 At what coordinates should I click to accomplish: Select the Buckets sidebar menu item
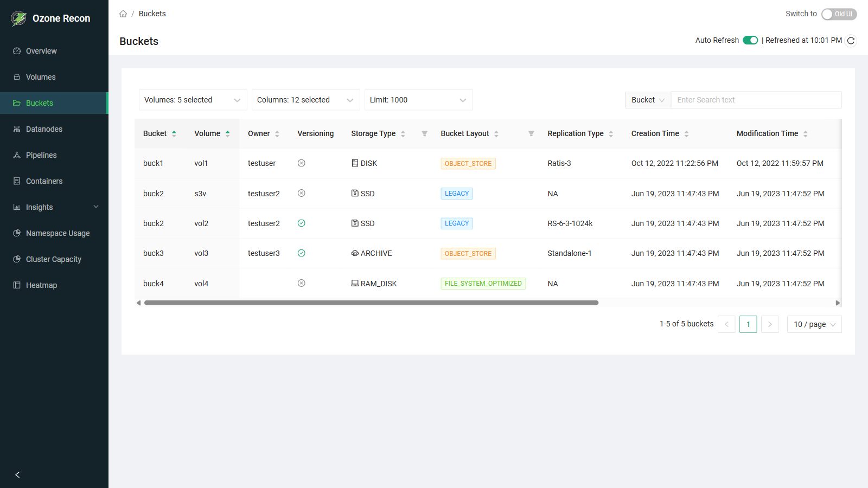(54, 103)
